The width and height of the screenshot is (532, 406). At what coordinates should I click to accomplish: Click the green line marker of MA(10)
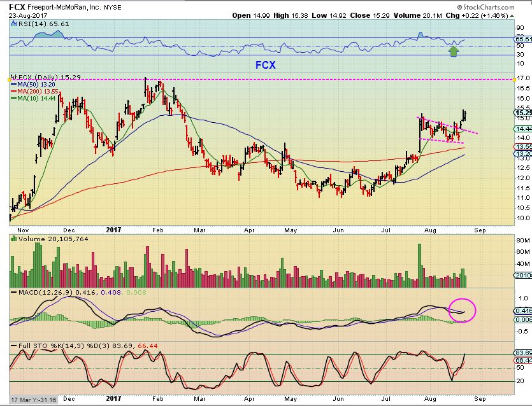click(x=13, y=98)
